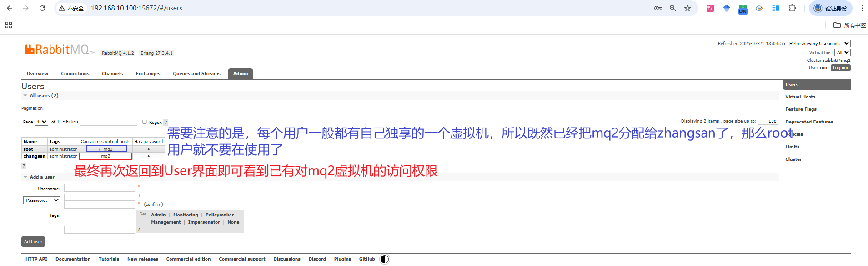Open Deprecated Features in the right sidebar
This screenshot has width=868, height=266.
click(809, 122)
